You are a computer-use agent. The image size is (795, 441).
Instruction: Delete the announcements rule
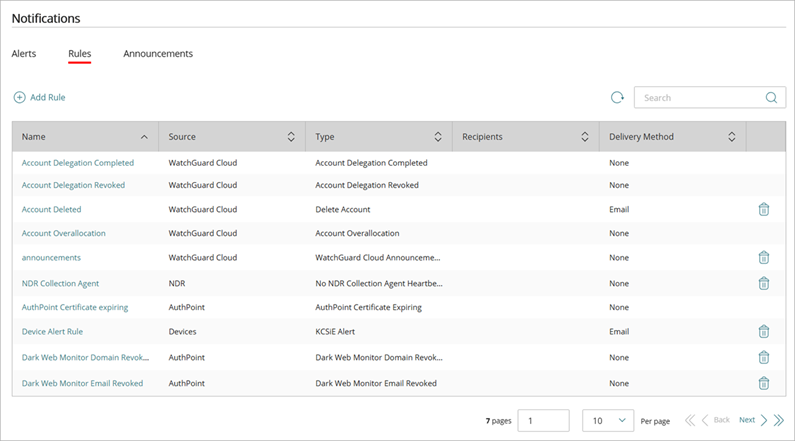point(764,258)
